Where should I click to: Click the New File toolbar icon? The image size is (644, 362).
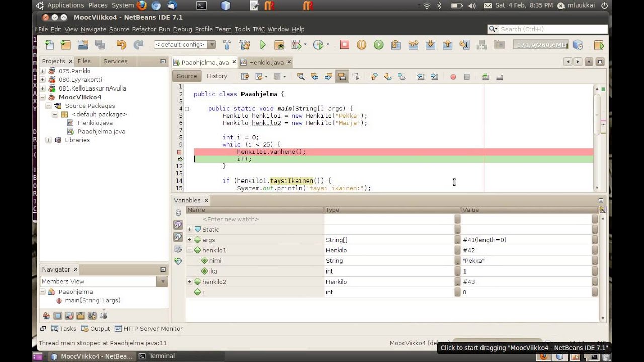pos(49,45)
